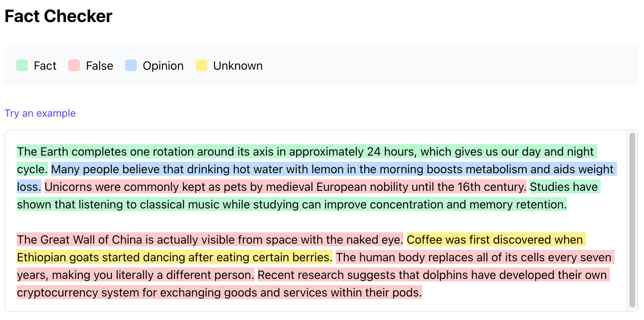
Task: Click the Ethiopian goats coffee sentence
Action: 175,257
